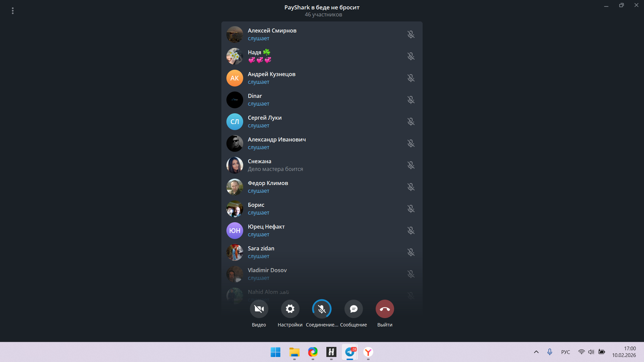
Task: Switch keyboard language РУС indicator
Action: coord(566,352)
